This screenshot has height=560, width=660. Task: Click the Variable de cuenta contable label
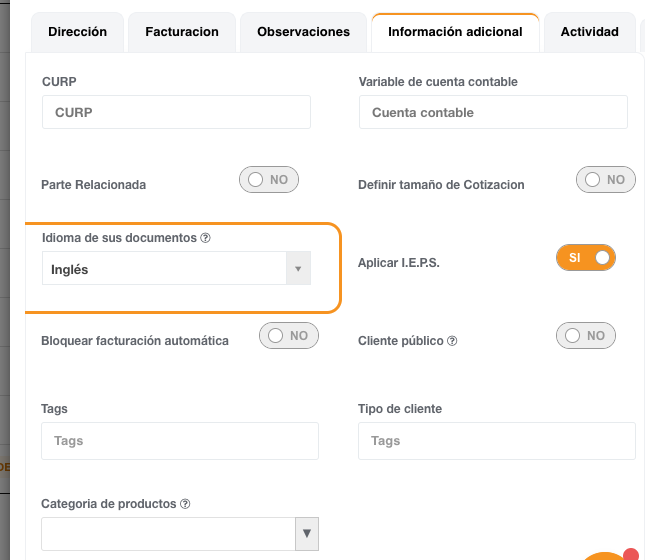[x=438, y=82]
